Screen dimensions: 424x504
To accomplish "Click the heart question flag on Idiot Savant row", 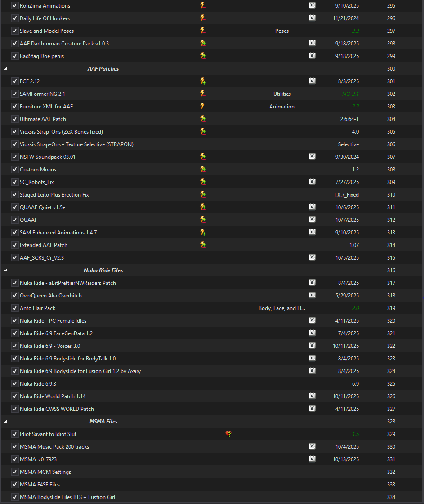I will point(228,434).
